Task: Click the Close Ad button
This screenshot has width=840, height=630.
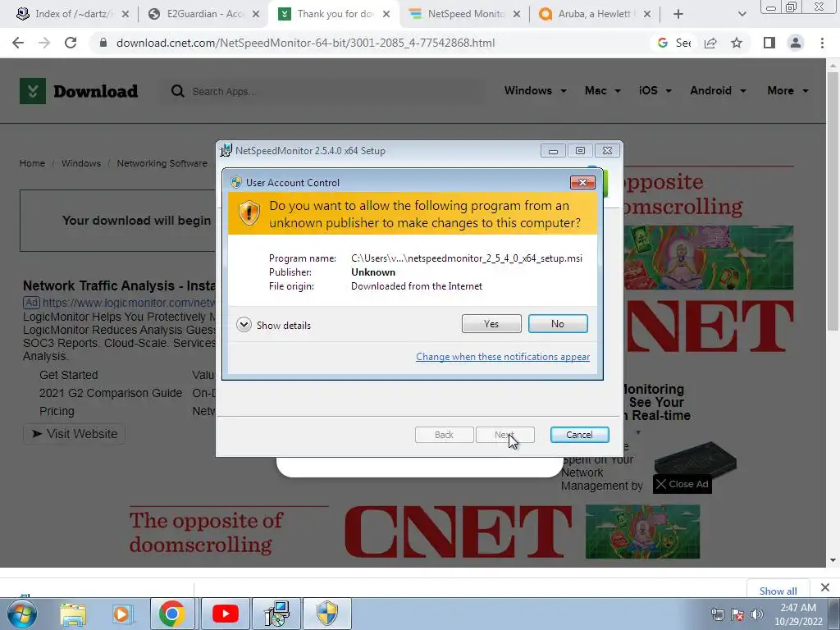Action: pyautogui.click(x=682, y=484)
